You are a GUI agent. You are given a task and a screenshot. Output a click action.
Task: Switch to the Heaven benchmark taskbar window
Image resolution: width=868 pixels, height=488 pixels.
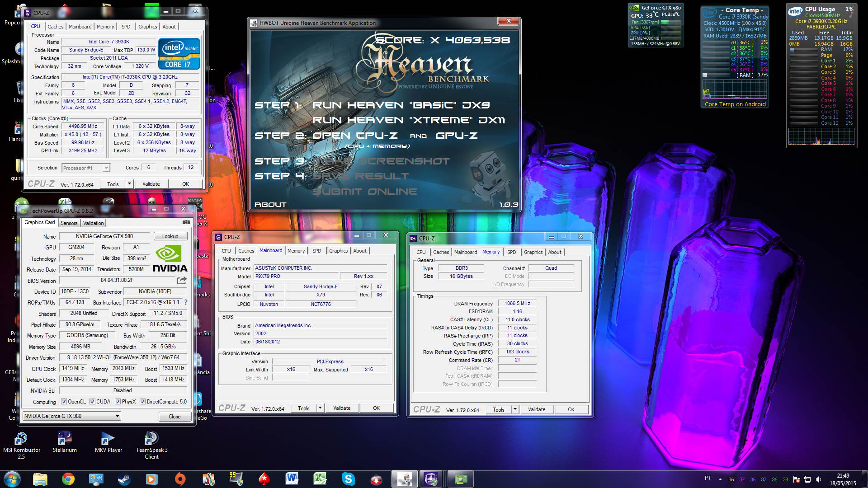pos(404,479)
